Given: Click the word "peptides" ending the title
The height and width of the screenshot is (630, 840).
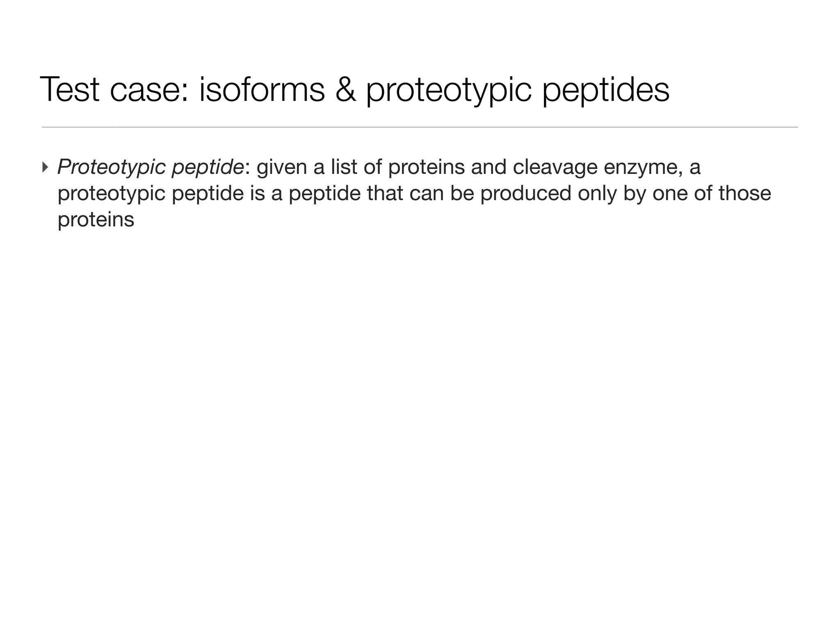Looking at the screenshot, I should 605,89.
